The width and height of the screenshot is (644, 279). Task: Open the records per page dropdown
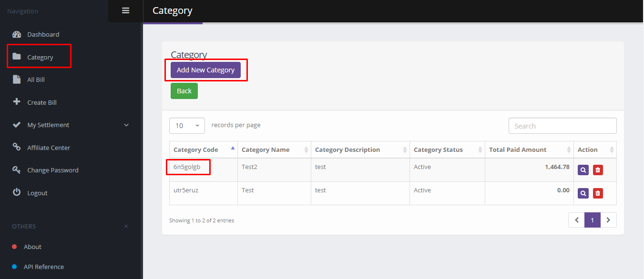click(x=187, y=126)
